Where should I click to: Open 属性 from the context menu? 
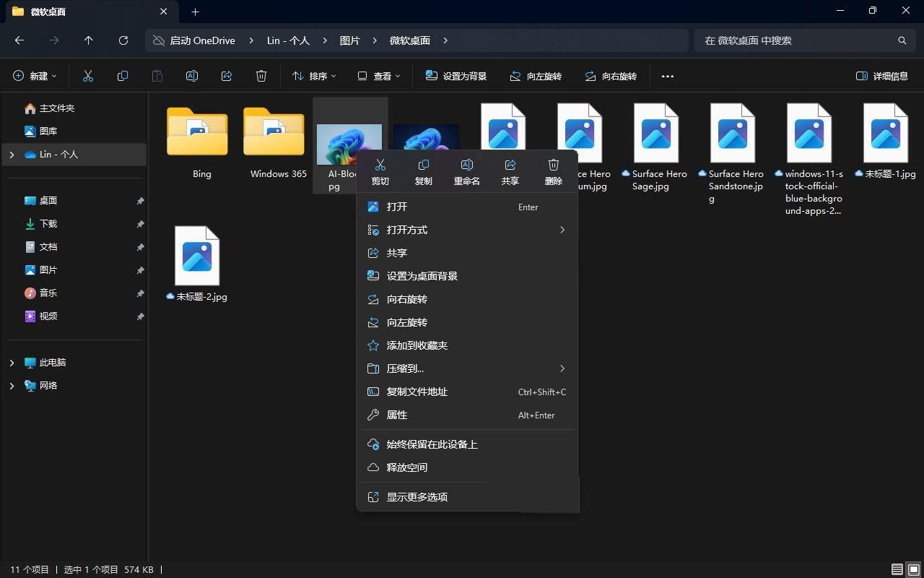(396, 415)
